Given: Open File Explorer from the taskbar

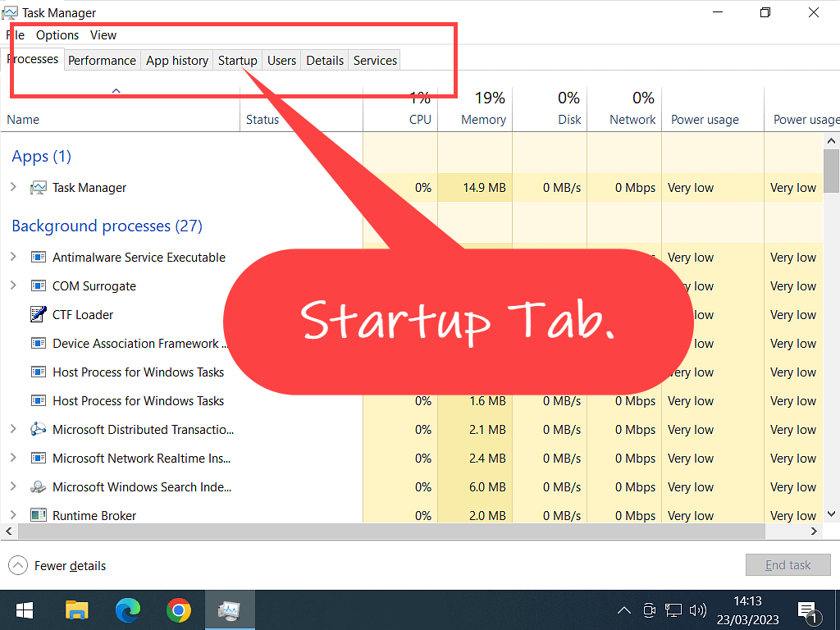Looking at the screenshot, I should pos(76,610).
